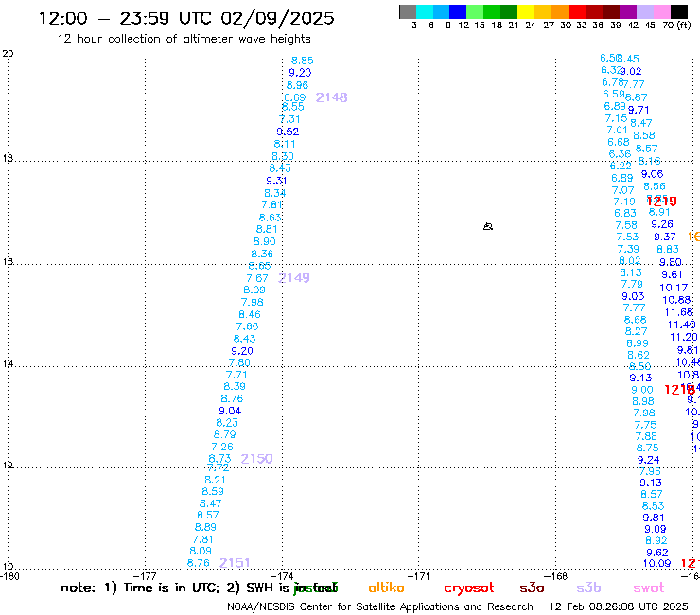
Task: Select the s3b satellite legend label
Action: [588, 588]
